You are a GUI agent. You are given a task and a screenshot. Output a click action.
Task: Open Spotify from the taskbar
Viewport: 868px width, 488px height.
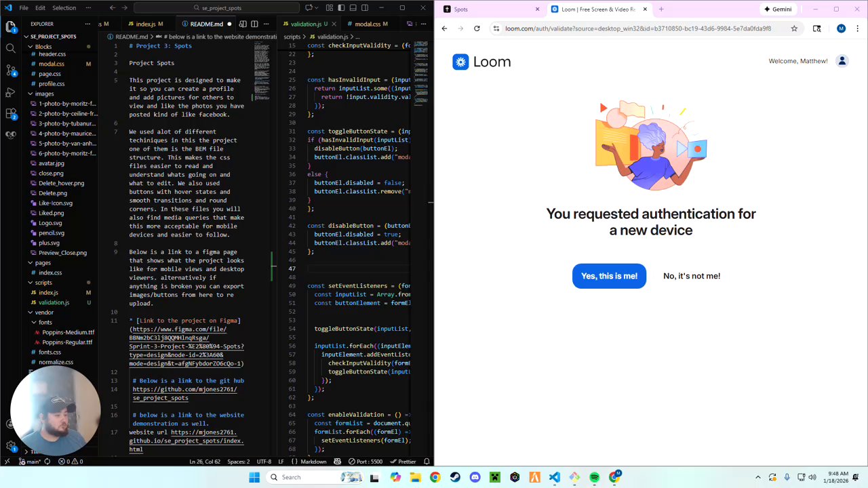click(x=595, y=477)
